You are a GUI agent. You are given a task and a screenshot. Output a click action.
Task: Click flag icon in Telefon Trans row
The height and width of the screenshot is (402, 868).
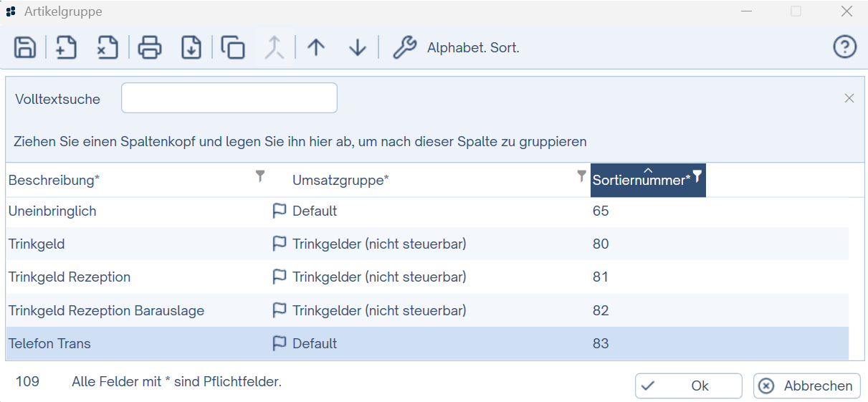point(280,343)
